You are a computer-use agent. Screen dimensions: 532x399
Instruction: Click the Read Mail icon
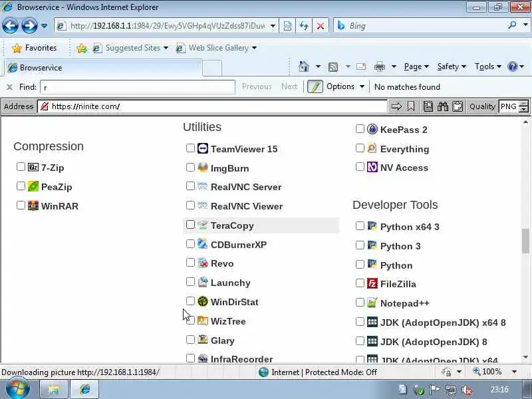[x=361, y=66]
